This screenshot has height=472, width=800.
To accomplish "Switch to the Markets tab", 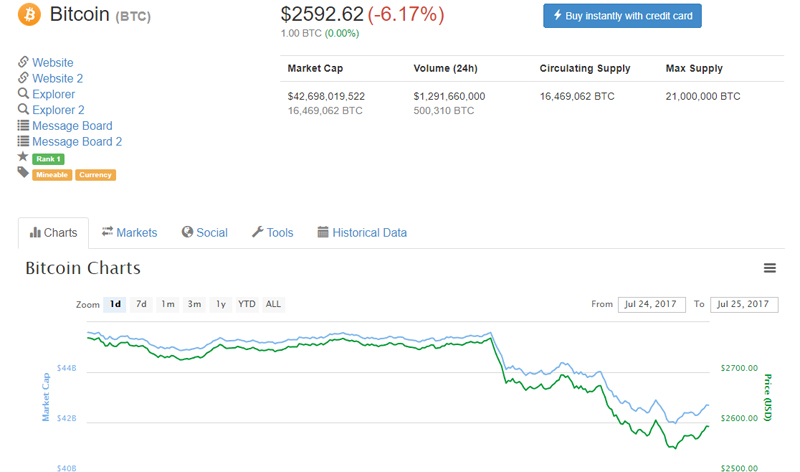I will tap(130, 233).
